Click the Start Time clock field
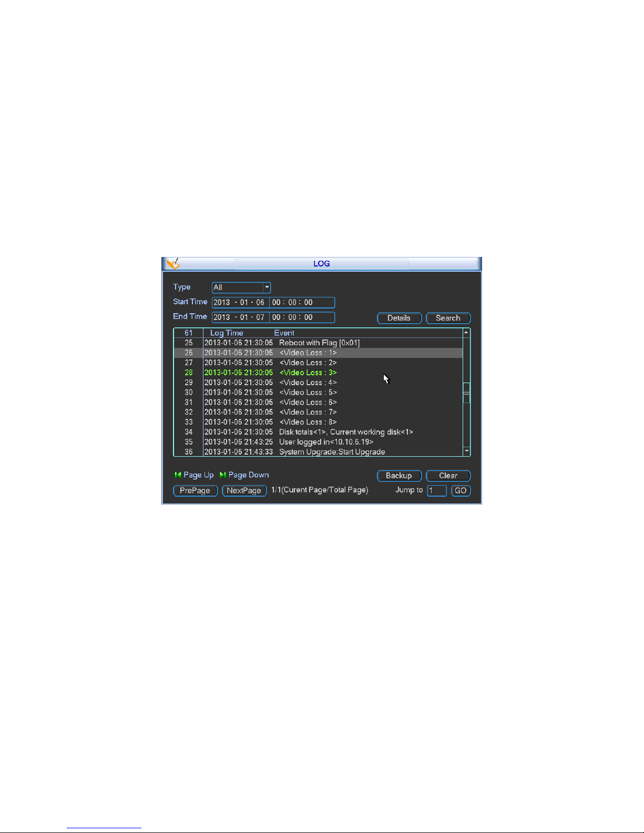 (x=302, y=303)
